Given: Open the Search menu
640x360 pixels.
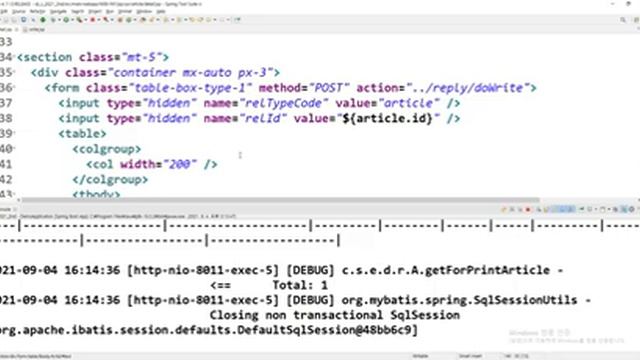Looking at the screenshot, I should (78, 11).
